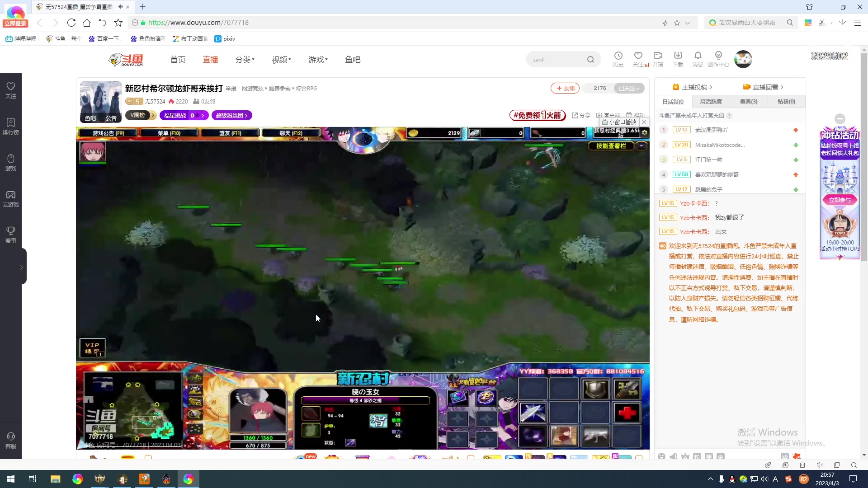Expand the 分类 dropdown menu
868x488 pixels.
(x=245, y=60)
